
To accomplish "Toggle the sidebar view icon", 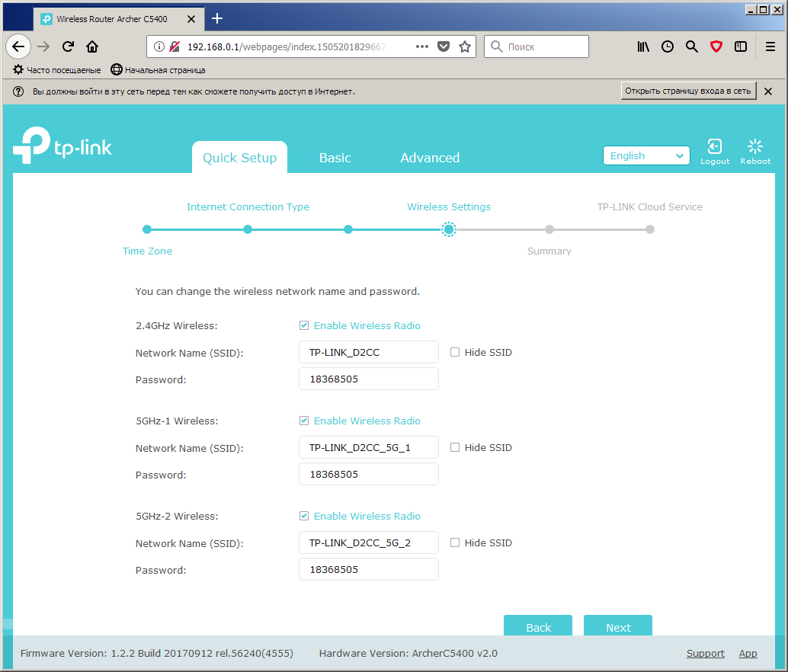I will click(741, 46).
